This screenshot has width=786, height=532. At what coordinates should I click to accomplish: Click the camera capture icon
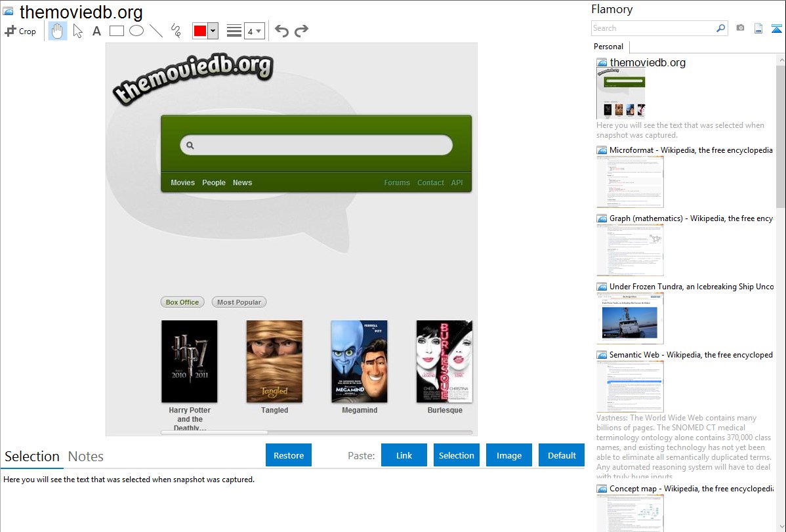[x=740, y=28]
